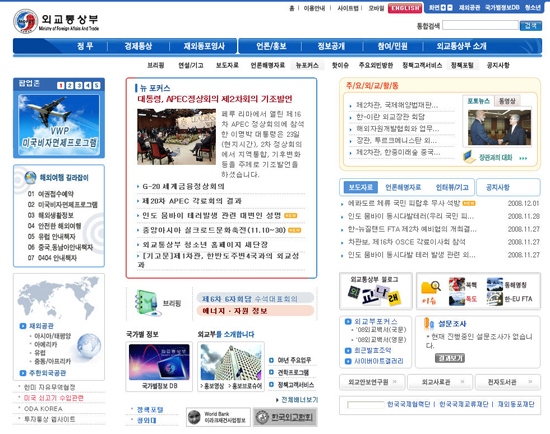This screenshot has width=550, height=434.
Task: Open the 독도 issue thumbnail icon
Action: (x=457, y=299)
